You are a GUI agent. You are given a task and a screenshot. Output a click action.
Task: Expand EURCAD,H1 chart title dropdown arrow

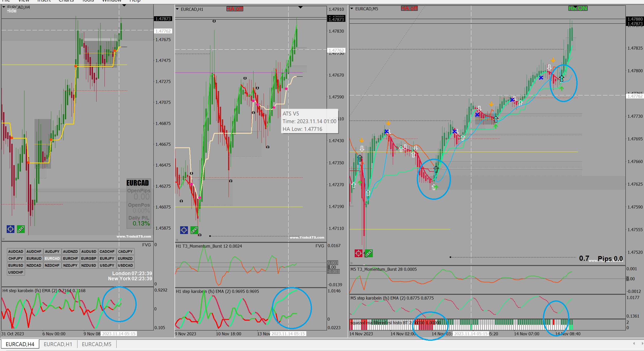point(177,9)
